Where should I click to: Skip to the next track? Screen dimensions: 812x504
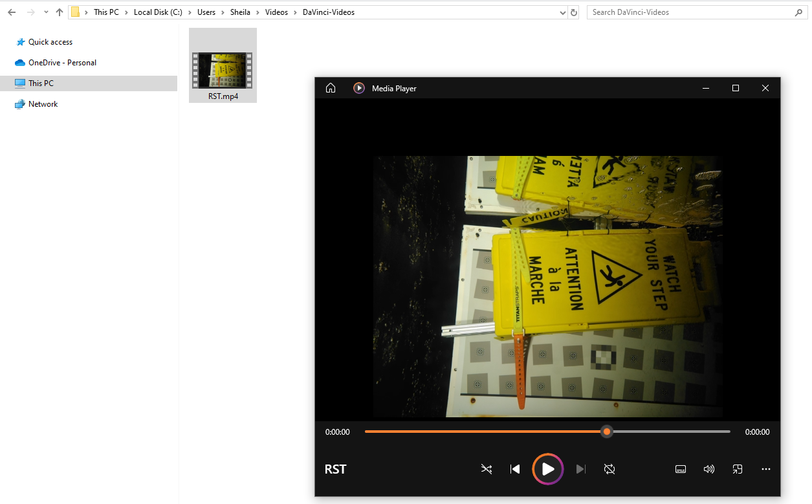(x=580, y=469)
